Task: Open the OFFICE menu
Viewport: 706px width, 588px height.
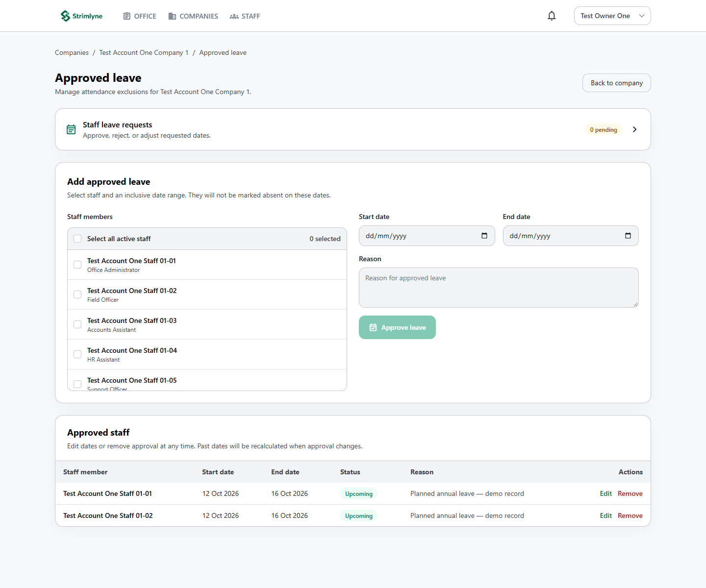Action: tap(140, 16)
